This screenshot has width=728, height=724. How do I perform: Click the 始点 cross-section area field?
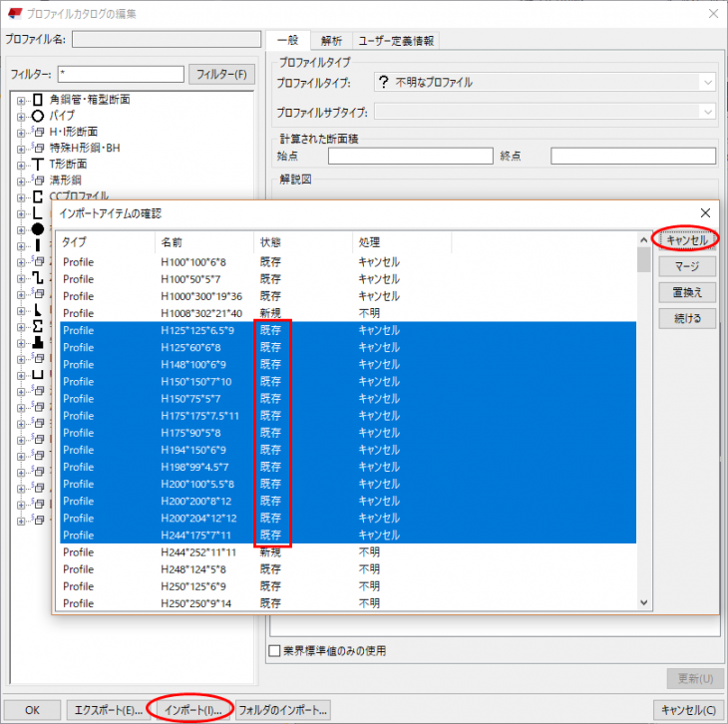coord(411,156)
